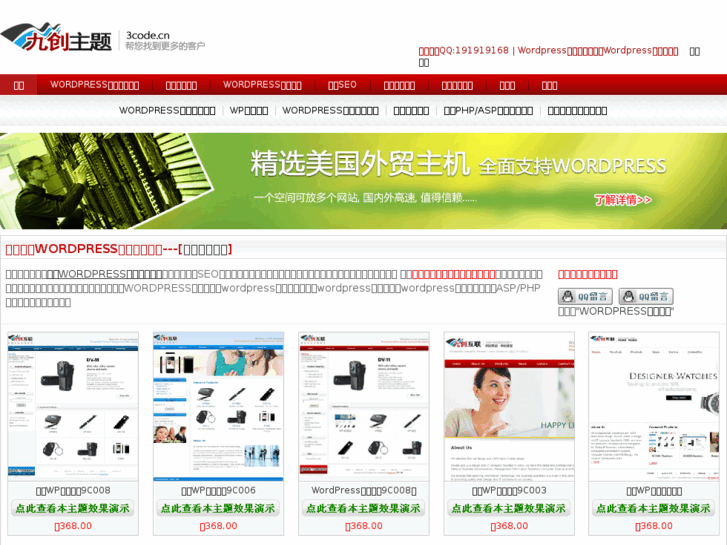This screenshot has width=727, height=545.
Task: Open the 9C008 camera theme thumbnail with blue header
Action: (73, 406)
